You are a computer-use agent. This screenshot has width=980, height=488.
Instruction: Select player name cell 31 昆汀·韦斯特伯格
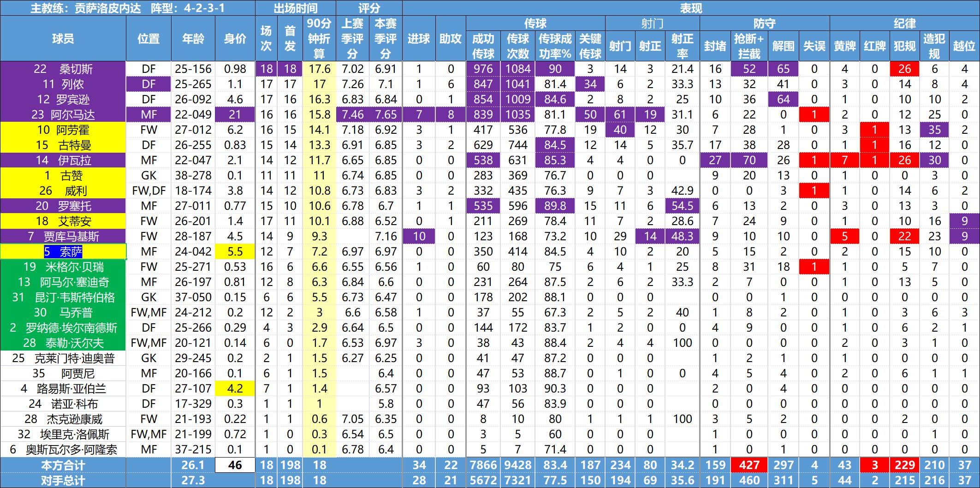pyautogui.click(x=63, y=297)
